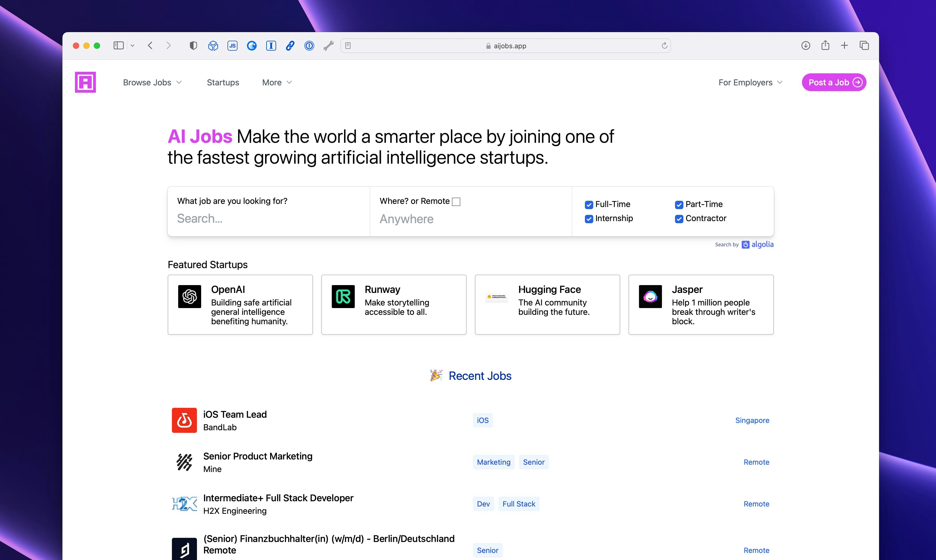Focus the job Search field
Viewport: 936px width, 560px height.
pos(269,218)
